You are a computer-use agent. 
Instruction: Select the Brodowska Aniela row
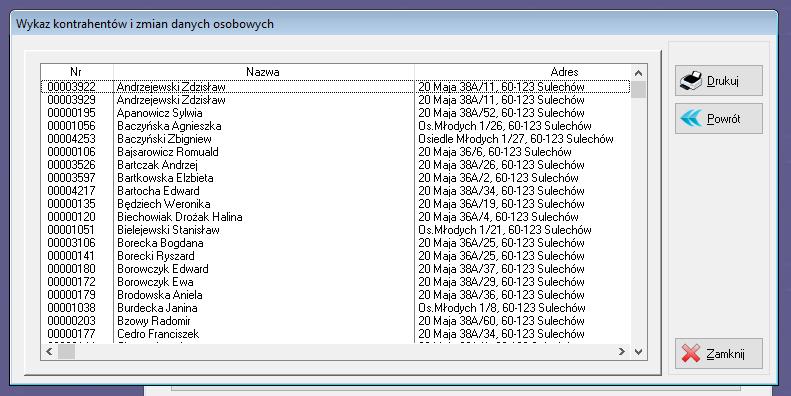click(336, 295)
